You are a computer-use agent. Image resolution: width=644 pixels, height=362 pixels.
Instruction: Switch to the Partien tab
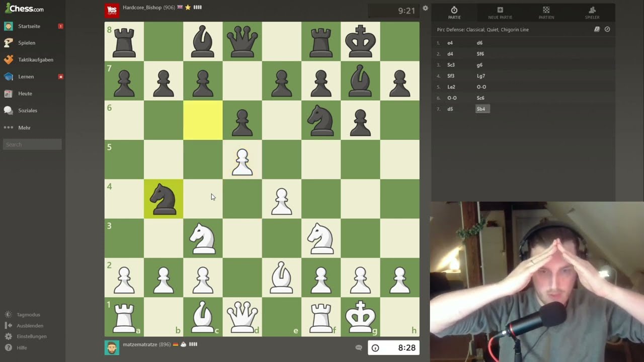point(546,13)
